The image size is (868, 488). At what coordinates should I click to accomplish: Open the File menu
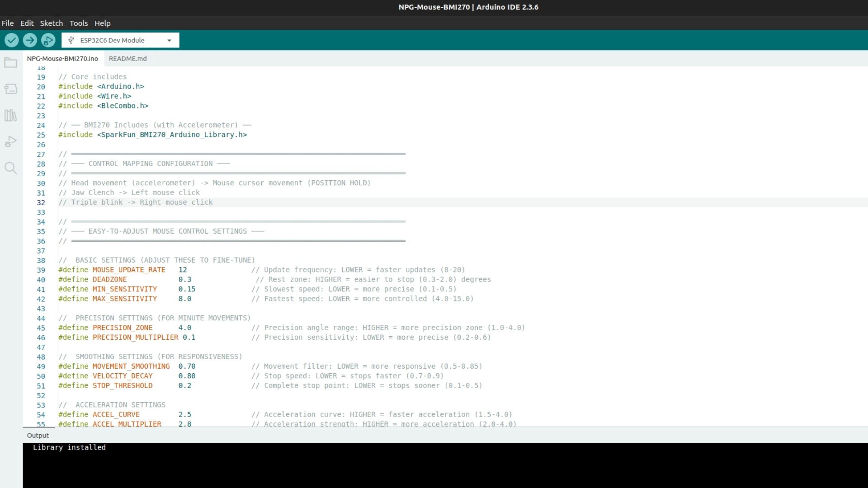click(8, 23)
